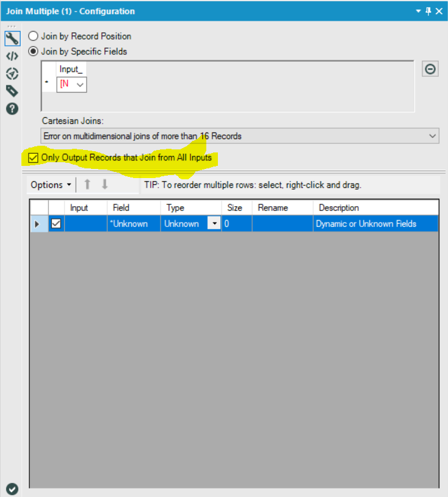The image size is (448, 497).
Task: Pin the Configuration window
Action: (428, 11)
